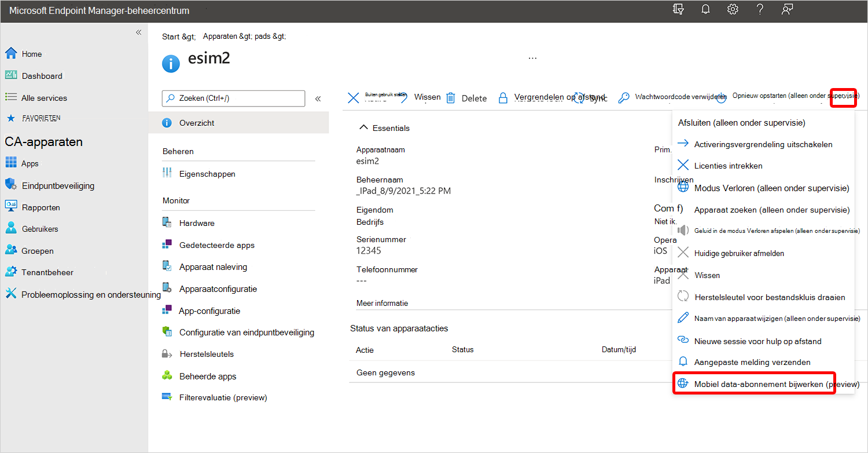The width and height of the screenshot is (868, 453).
Task: Click the Filterevaluatie icon
Action: (x=167, y=397)
